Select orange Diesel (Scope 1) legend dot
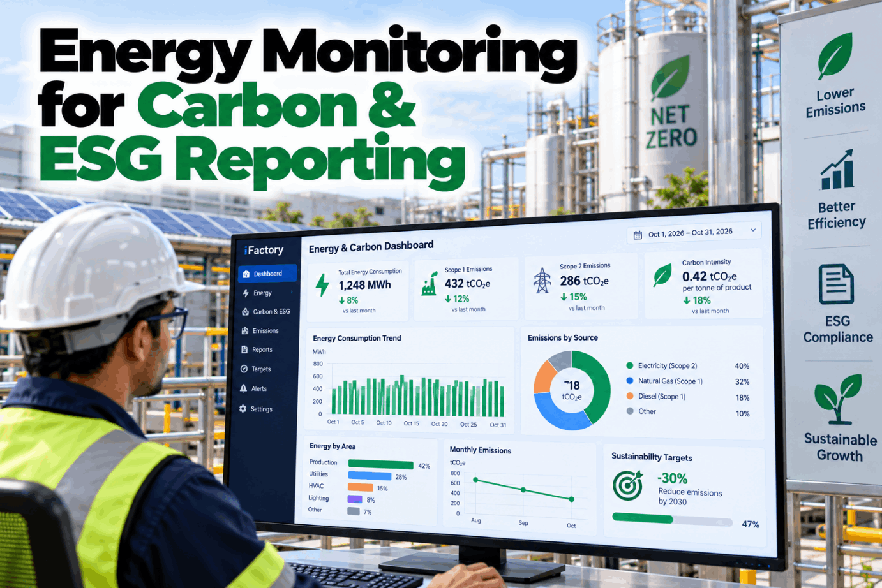This screenshot has width=882, height=588. pyautogui.click(x=630, y=396)
